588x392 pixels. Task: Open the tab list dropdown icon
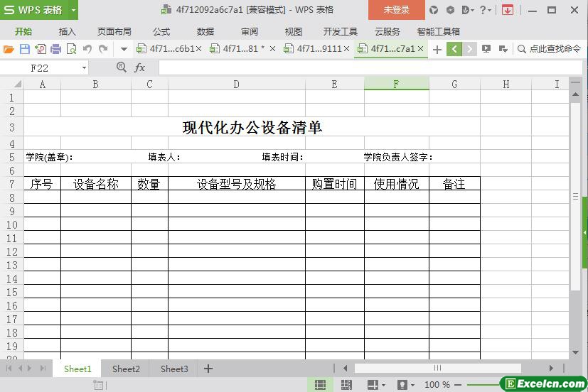(x=503, y=49)
